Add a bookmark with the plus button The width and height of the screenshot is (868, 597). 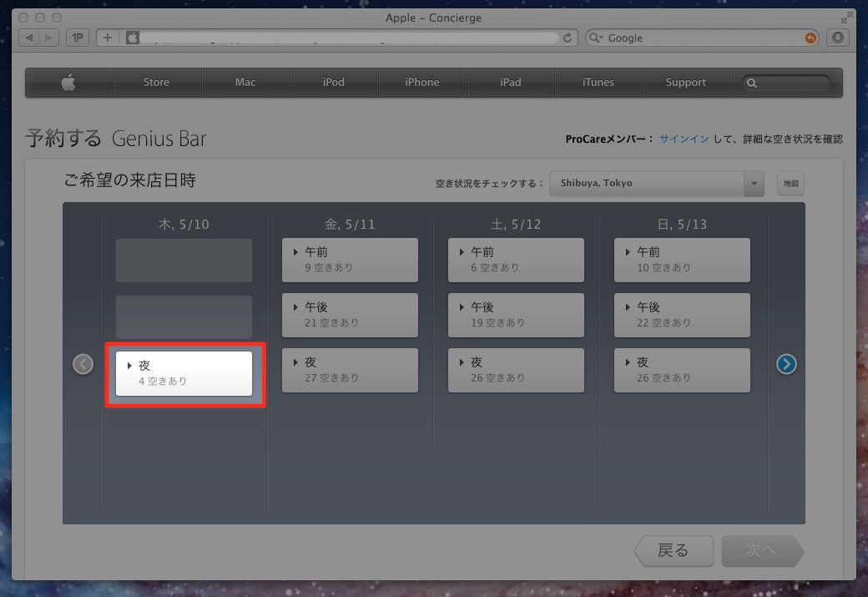tap(108, 38)
